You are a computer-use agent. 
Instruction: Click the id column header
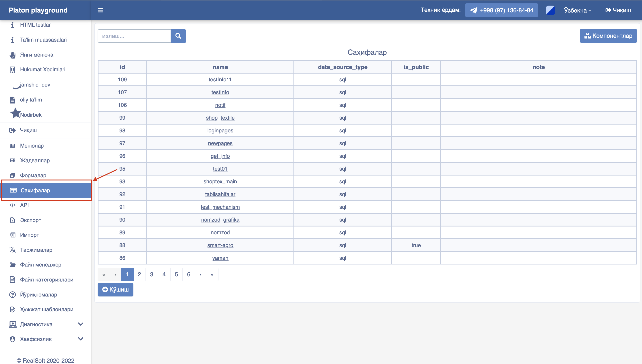click(x=122, y=67)
